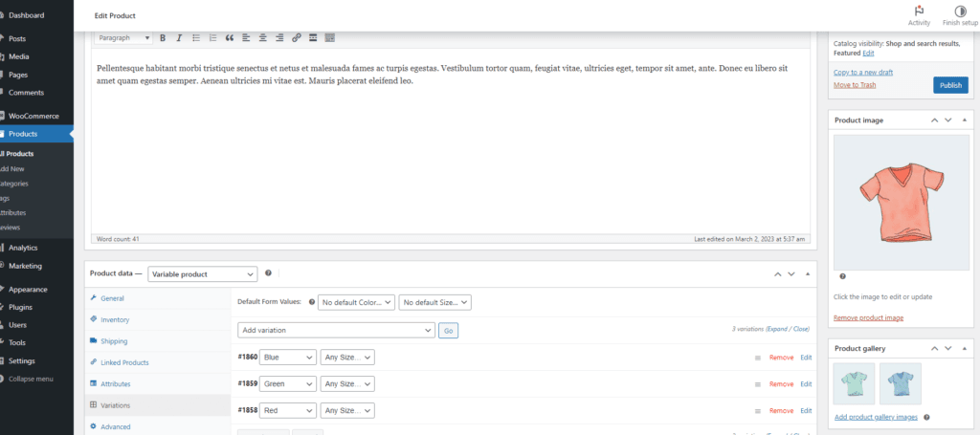The width and height of the screenshot is (980, 435).
Task: Open the Paragraph format dropdown
Action: [123, 38]
